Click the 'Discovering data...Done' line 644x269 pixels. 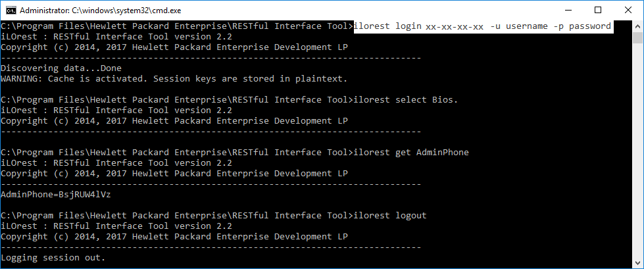point(61,68)
